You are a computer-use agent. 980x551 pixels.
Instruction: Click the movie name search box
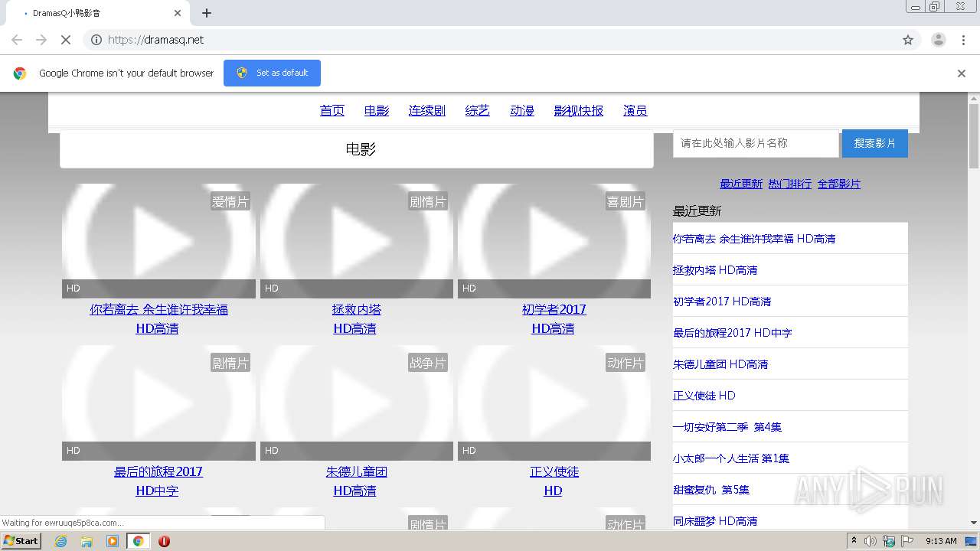(x=756, y=143)
